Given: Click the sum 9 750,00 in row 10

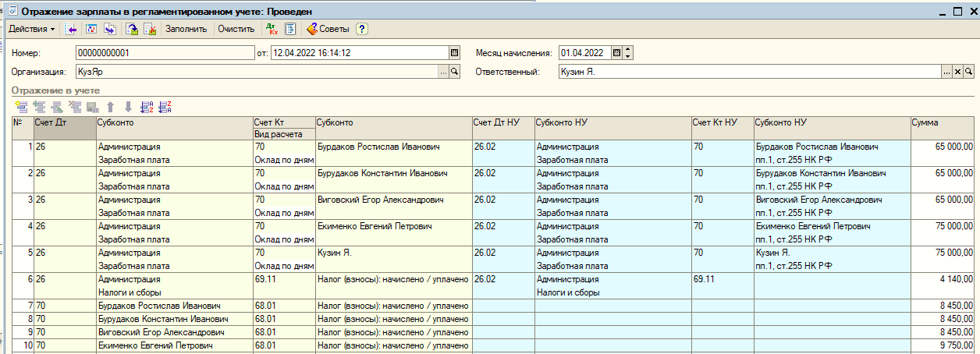Looking at the screenshot, I should [x=944, y=345].
